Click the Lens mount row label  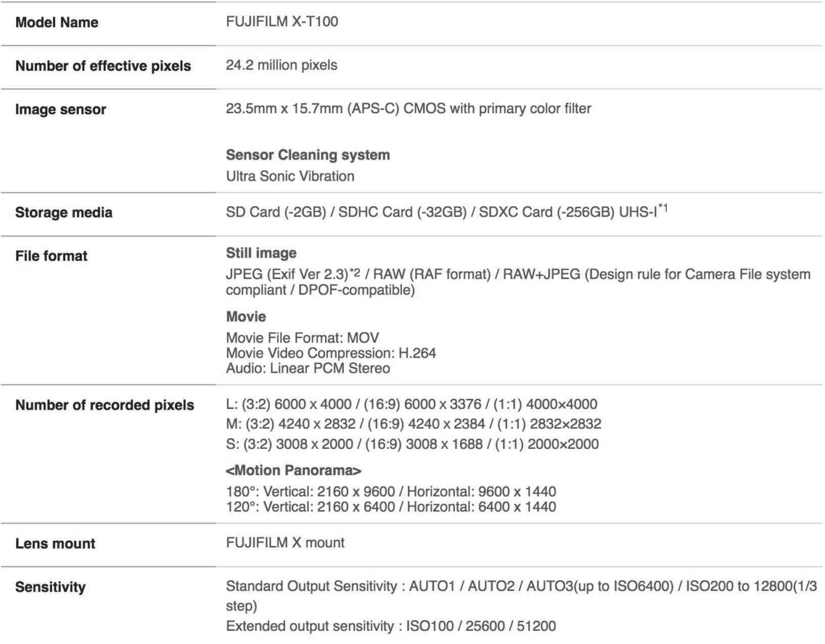click(56, 544)
